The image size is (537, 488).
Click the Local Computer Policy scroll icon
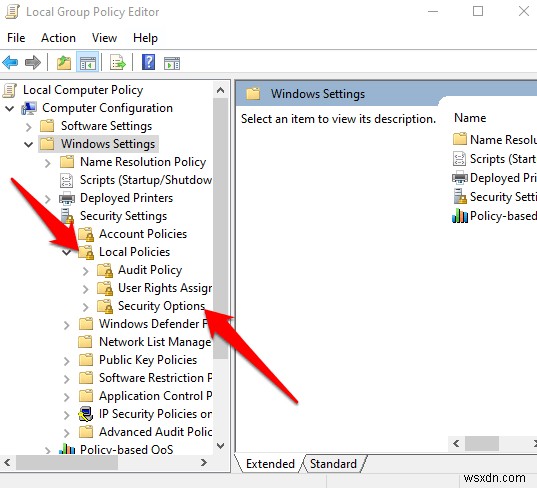click(10, 90)
